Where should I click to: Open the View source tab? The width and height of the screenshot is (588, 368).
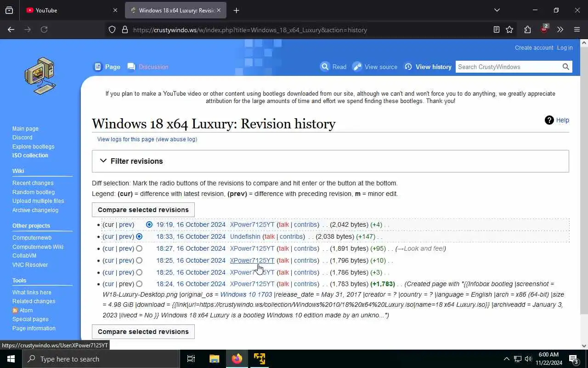click(x=375, y=67)
